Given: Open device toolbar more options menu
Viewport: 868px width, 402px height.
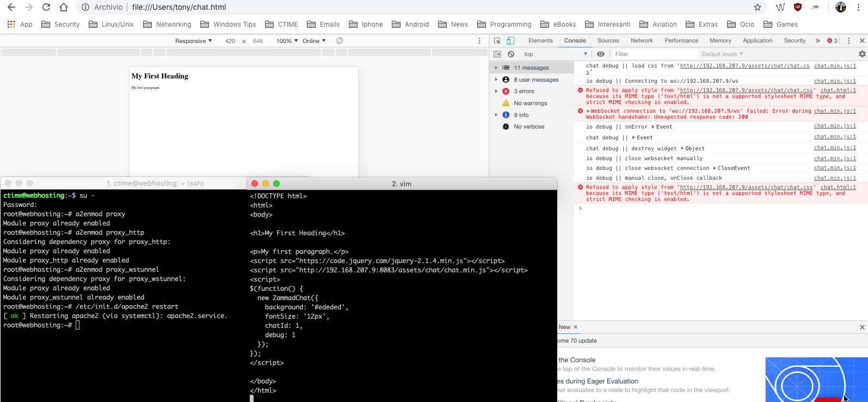Looking at the screenshot, I should pyautogui.click(x=479, y=41).
